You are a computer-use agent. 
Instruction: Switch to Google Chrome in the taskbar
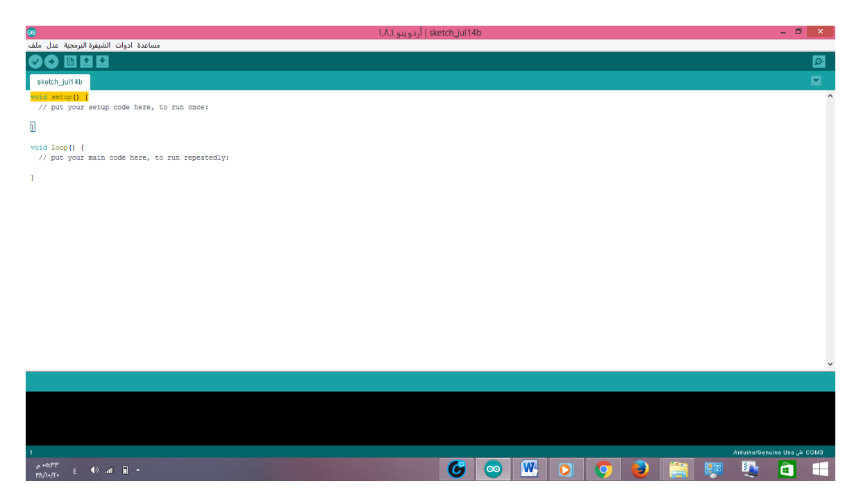(x=603, y=470)
